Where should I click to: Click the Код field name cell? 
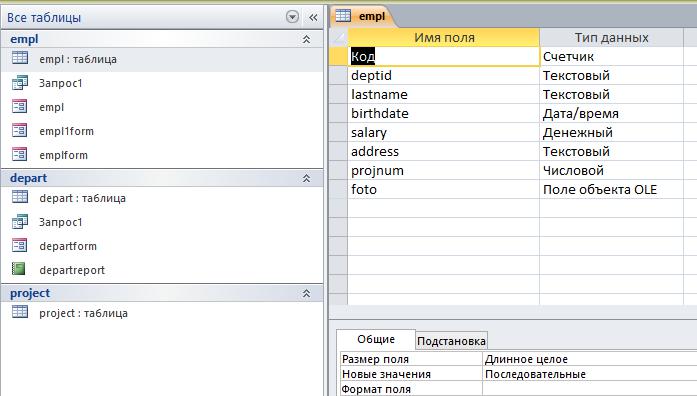(x=444, y=56)
